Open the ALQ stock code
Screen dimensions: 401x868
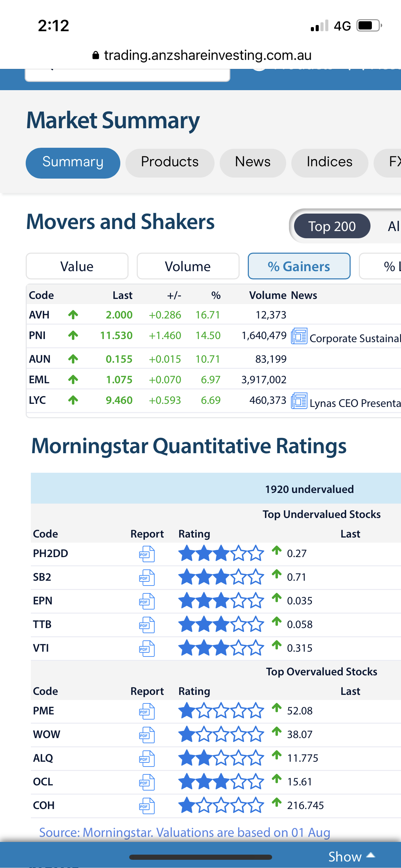click(x=43, y=758)
